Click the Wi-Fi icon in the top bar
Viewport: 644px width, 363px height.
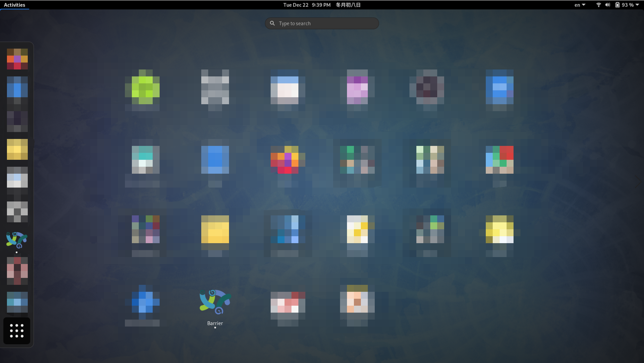(599, 5)
